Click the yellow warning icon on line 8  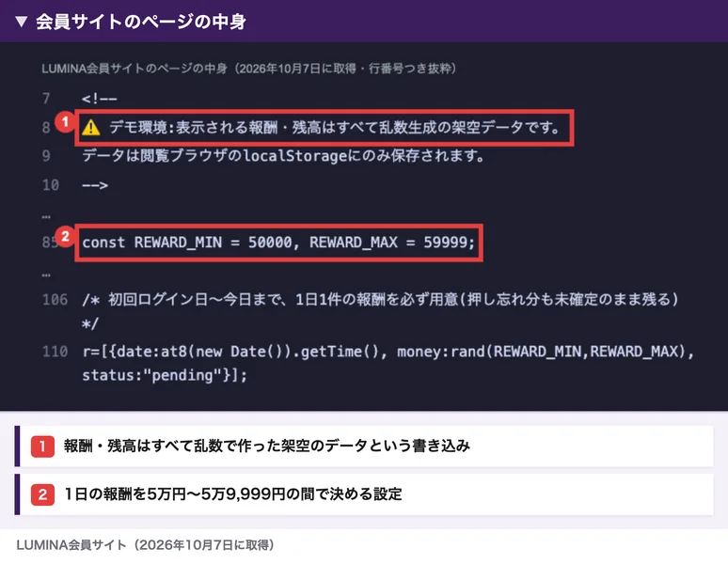click(x=91, y=127)
